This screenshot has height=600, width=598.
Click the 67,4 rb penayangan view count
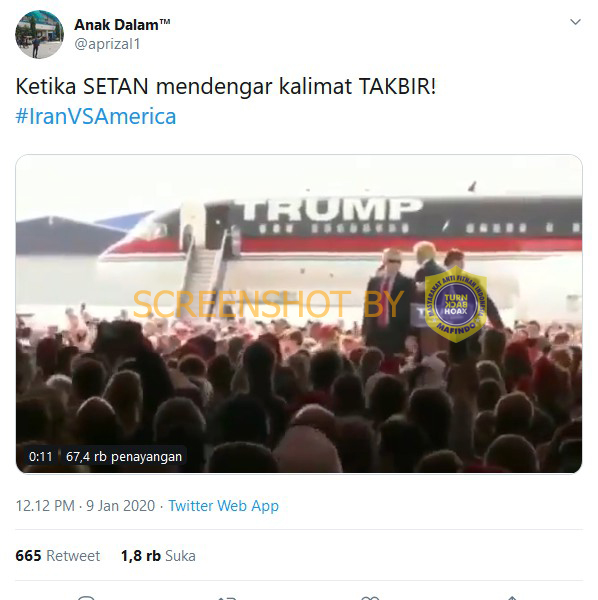(x=124, y=457)
